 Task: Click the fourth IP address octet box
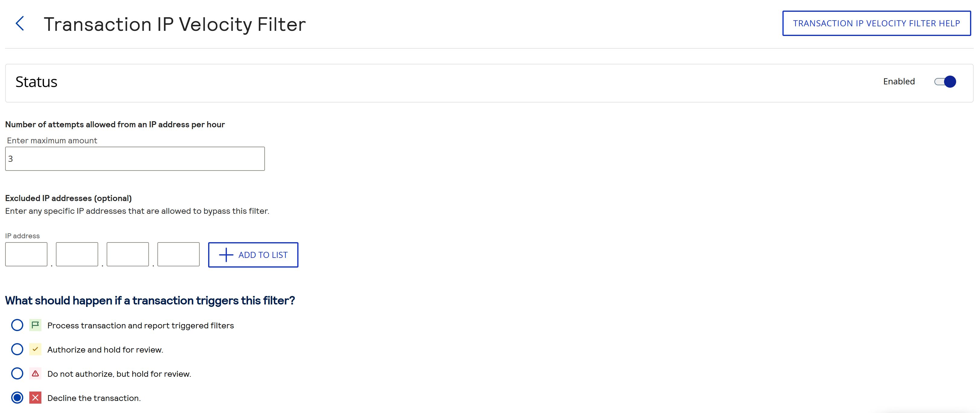click(179, 254)
